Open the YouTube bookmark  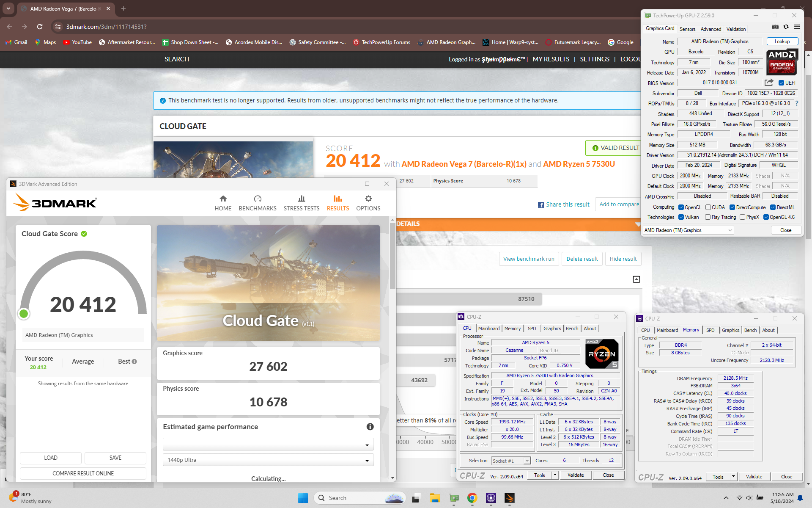[x=77, y=42]
